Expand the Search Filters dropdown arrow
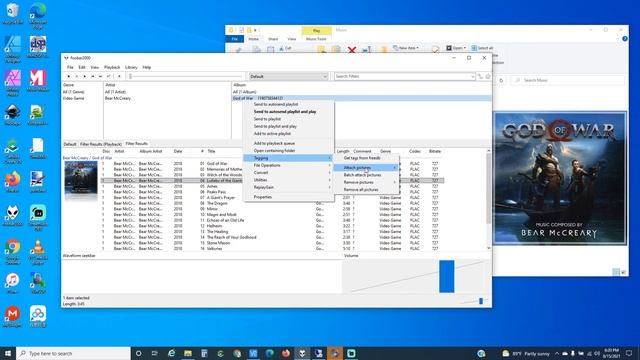 473,76
